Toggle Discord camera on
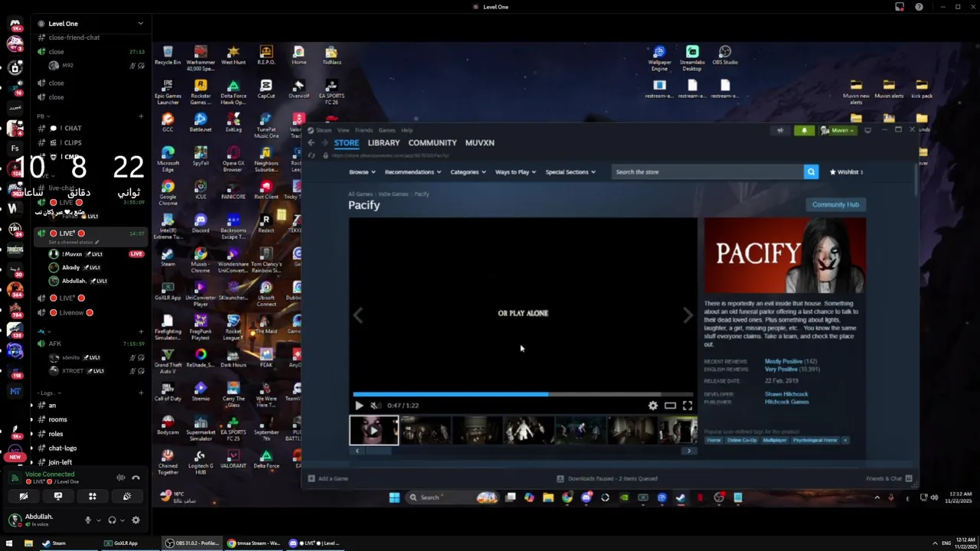Viewport: 980px width, 551px height. tap(24, 496)
